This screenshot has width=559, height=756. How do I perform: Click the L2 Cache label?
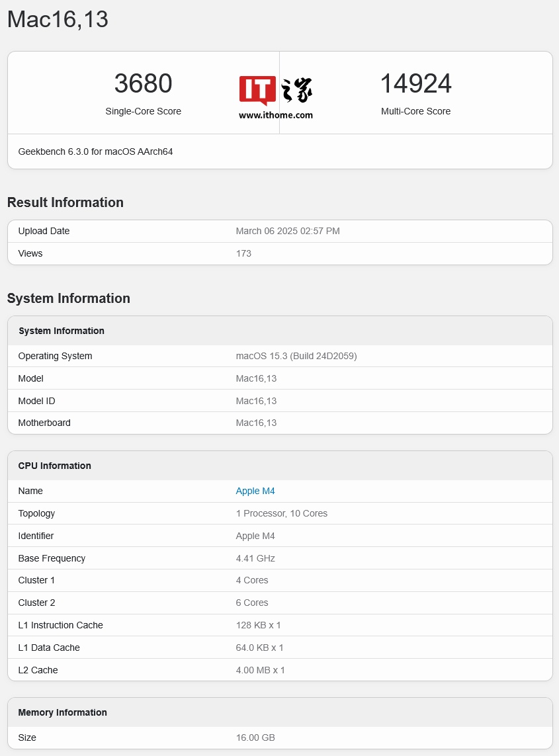pos(38,670)
